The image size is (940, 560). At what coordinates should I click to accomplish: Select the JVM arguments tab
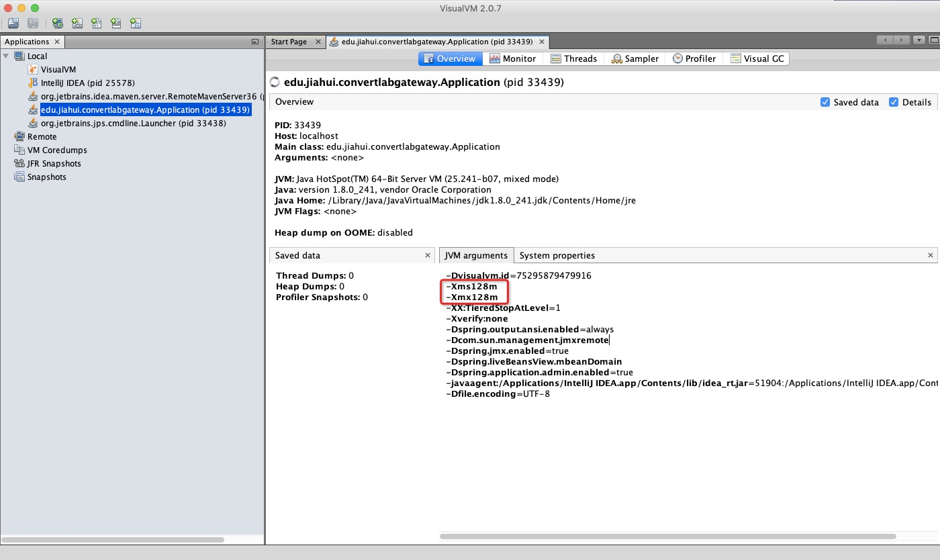point(476,255)
